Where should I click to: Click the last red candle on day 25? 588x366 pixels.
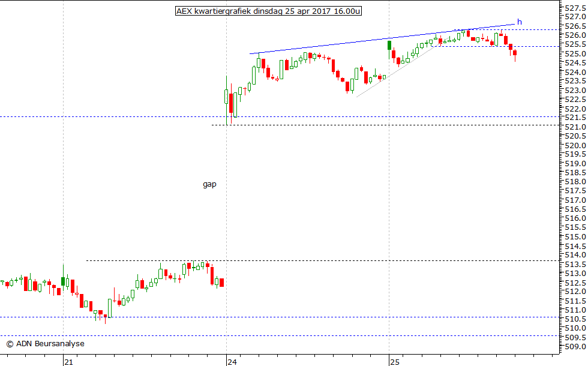(515, 53)
